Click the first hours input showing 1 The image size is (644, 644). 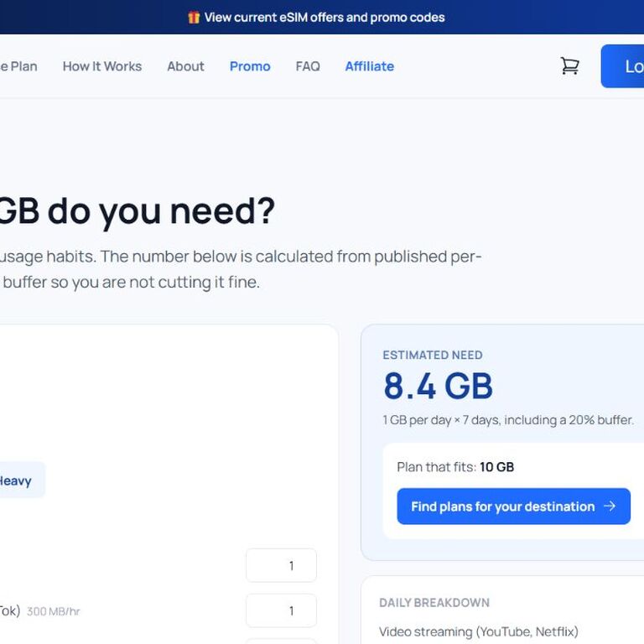coord(282,565)
